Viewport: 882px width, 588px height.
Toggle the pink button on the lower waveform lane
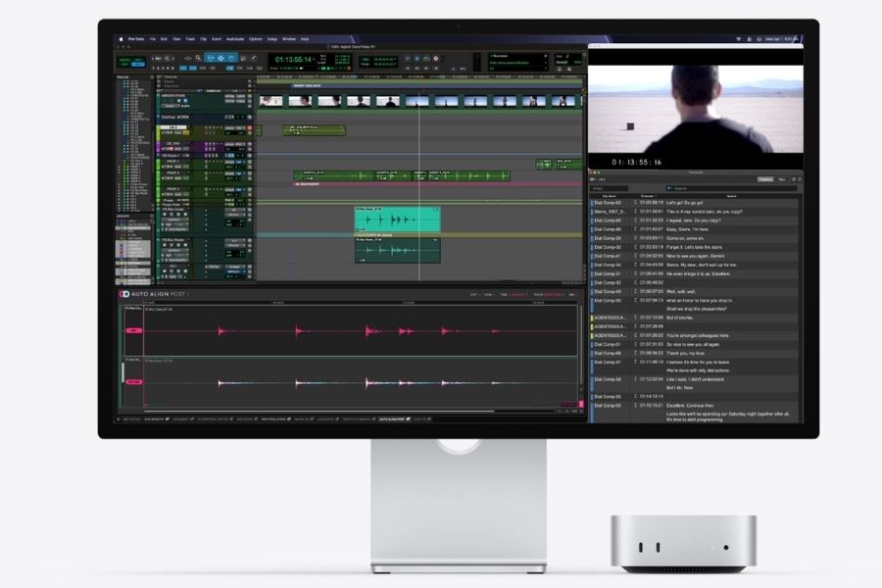click(x=134, y=382)
